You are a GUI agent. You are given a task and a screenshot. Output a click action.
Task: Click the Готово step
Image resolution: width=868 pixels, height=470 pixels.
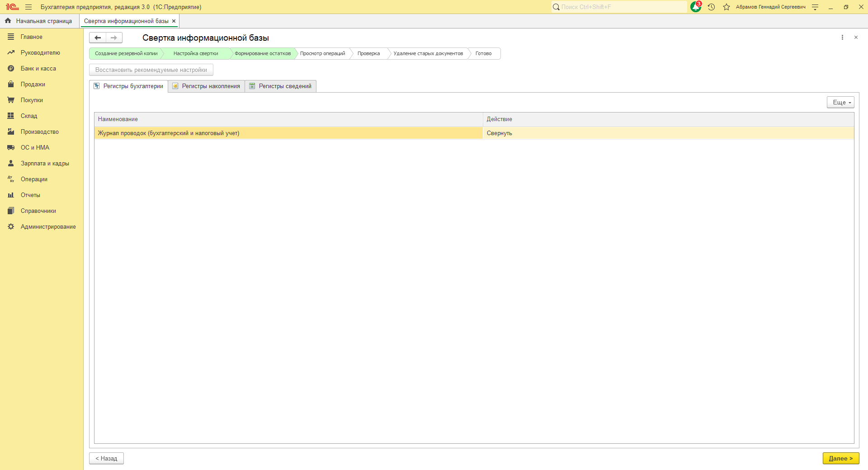483,53
